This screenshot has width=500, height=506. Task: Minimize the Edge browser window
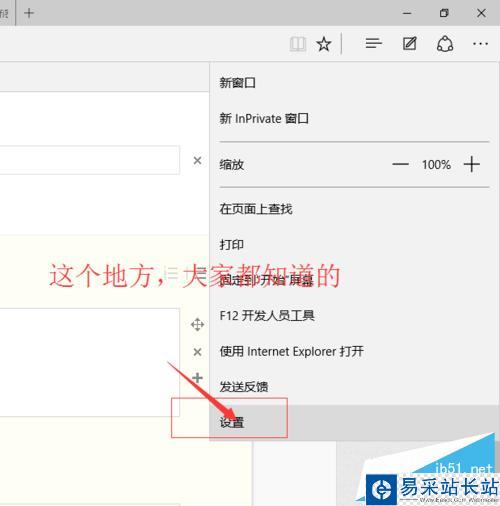[407, 13]
